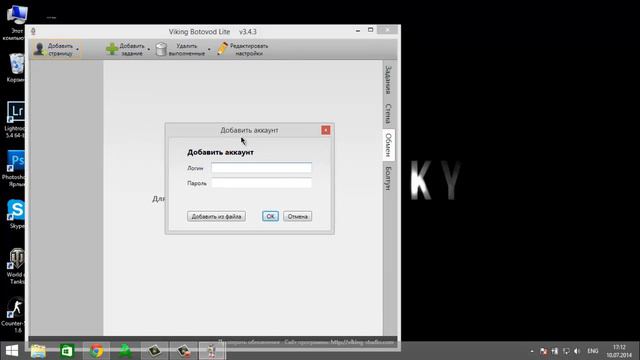Open the green Store taskbar icon
The height and width of the screenshot is (360, 640).
[67, 351]
